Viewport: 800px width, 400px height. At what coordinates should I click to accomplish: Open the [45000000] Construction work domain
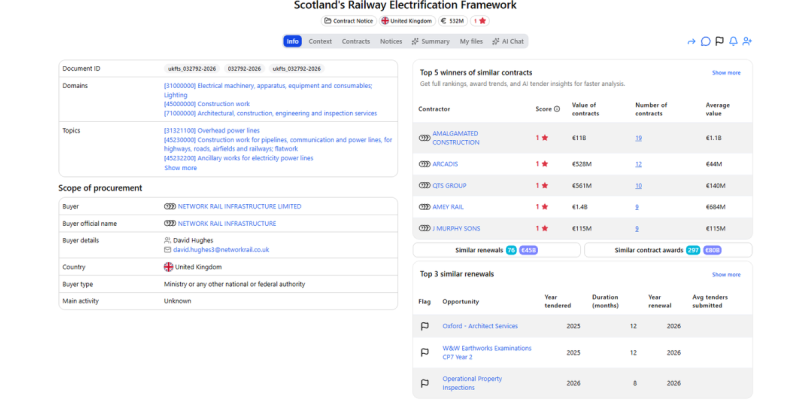point(207,104)
